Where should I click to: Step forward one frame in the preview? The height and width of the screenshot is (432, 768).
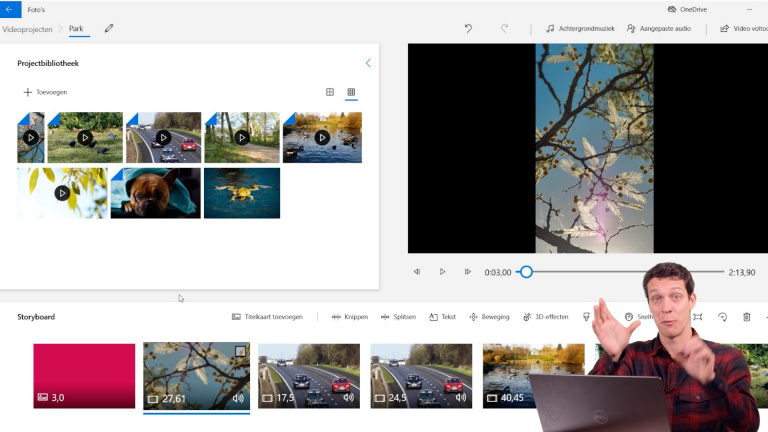click(467, 272)
